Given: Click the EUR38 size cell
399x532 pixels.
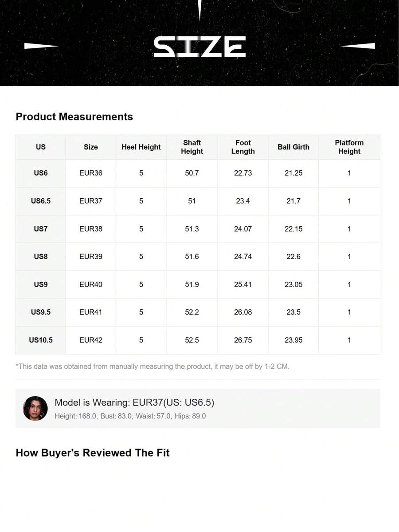Looking at the screenshot, I should pos(91,229).
